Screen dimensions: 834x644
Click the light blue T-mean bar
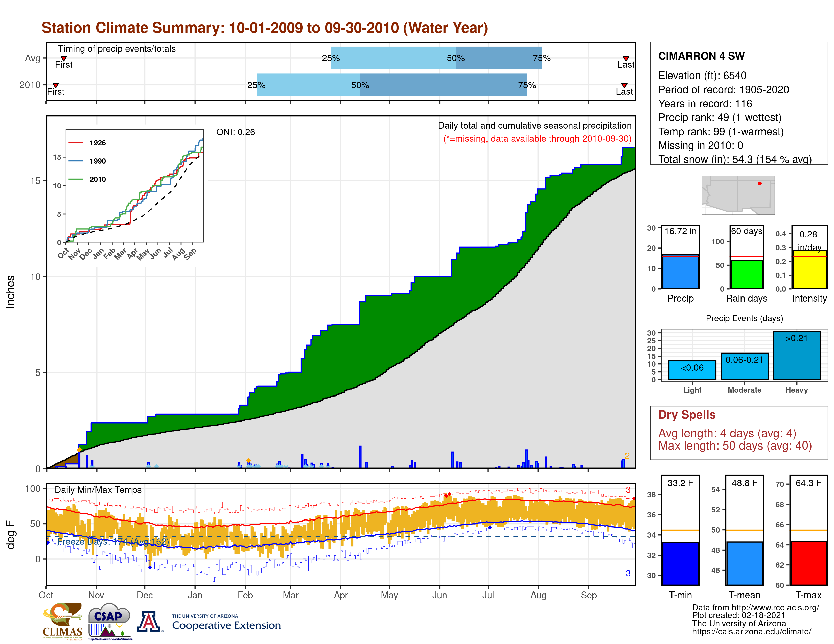(745, 563)
